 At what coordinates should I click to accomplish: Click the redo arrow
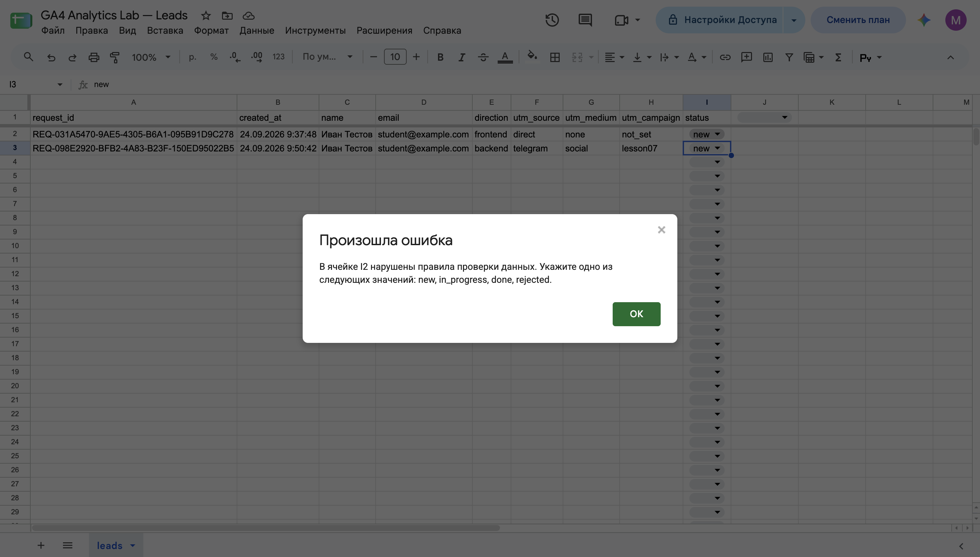click(x=72, y=57)
